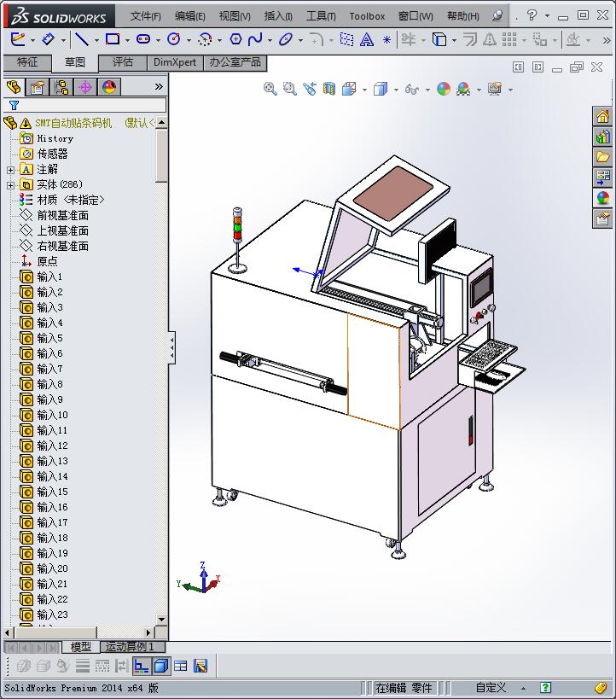Open the 编辑(E) menu

point(190,16)
